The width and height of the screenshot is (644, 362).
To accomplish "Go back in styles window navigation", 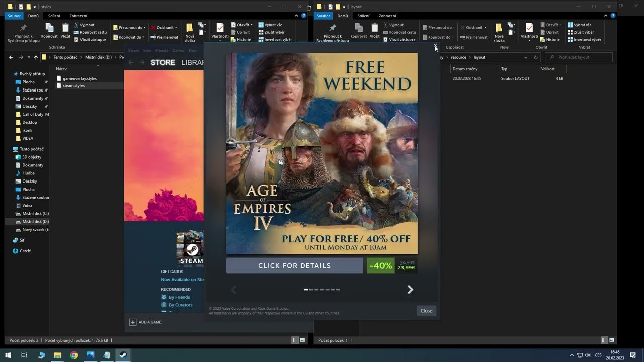I will [11, 57].
